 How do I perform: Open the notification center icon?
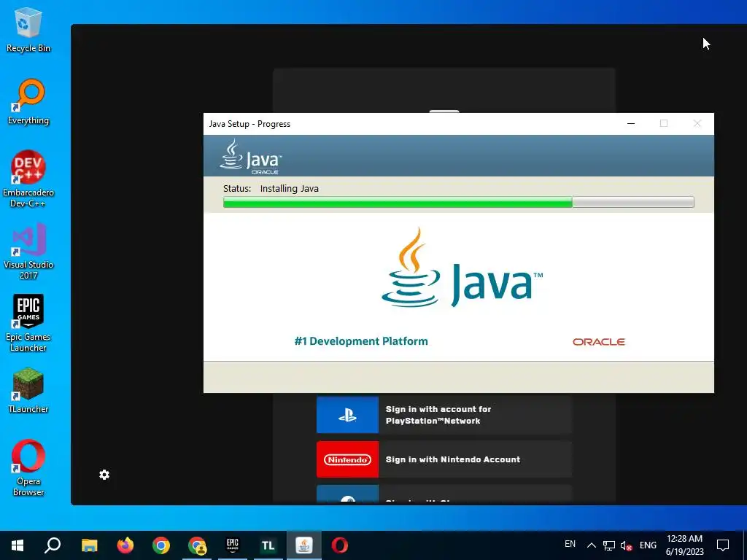723,545
